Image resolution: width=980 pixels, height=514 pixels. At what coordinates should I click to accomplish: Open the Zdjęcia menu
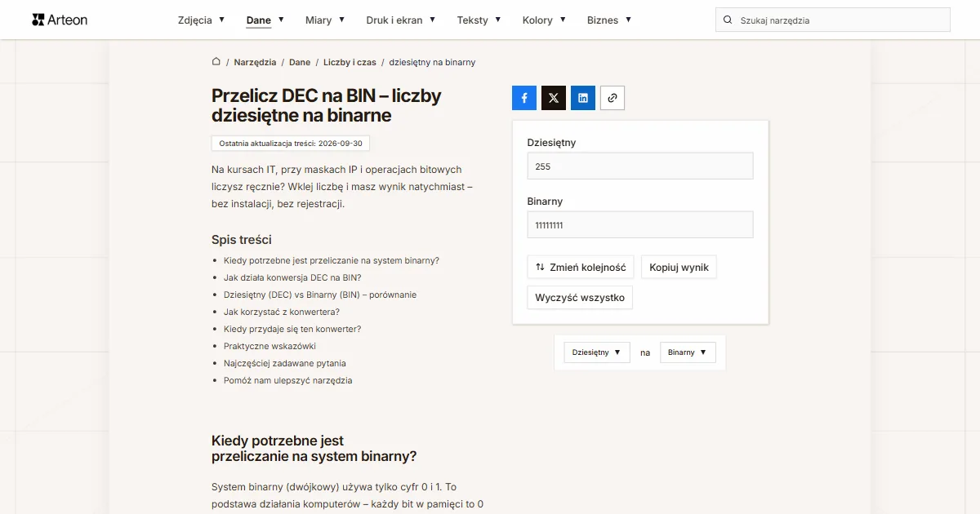(201, 20)
